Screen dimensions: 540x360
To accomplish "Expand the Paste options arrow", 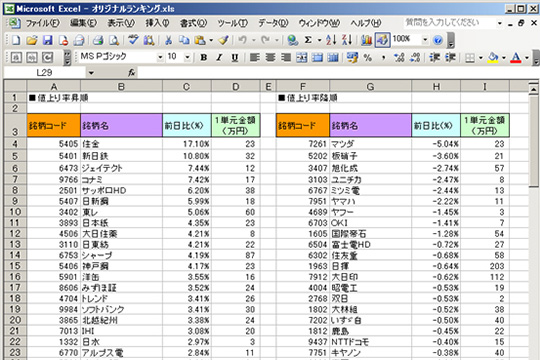I will coord(211,40).
